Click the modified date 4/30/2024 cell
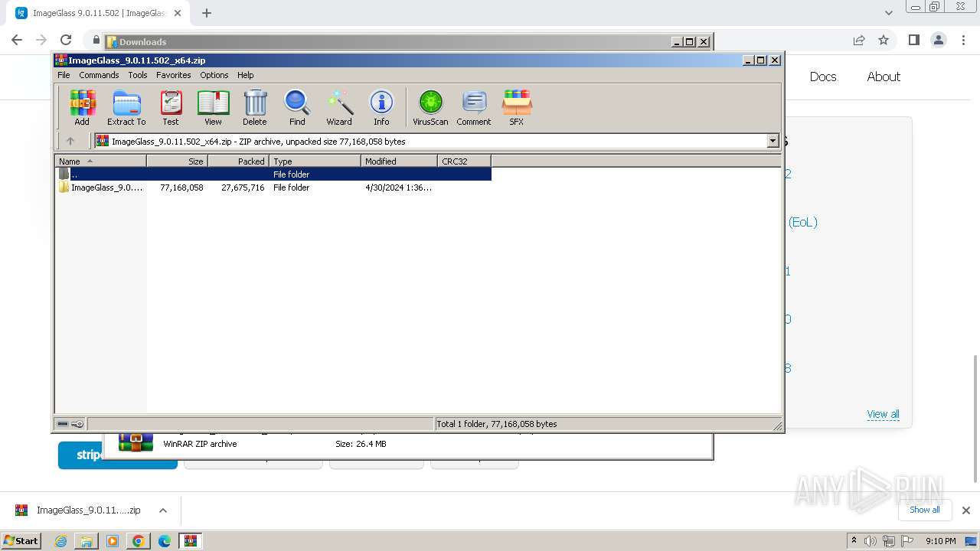Image resolution: width=980 pixels, height=551 pixels. (398, 187)
